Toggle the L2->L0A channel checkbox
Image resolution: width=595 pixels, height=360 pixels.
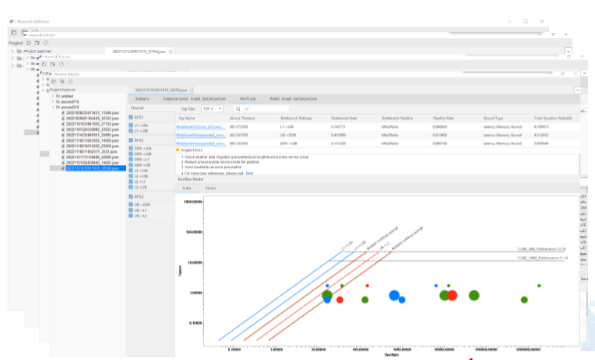(x=131, y=171)
